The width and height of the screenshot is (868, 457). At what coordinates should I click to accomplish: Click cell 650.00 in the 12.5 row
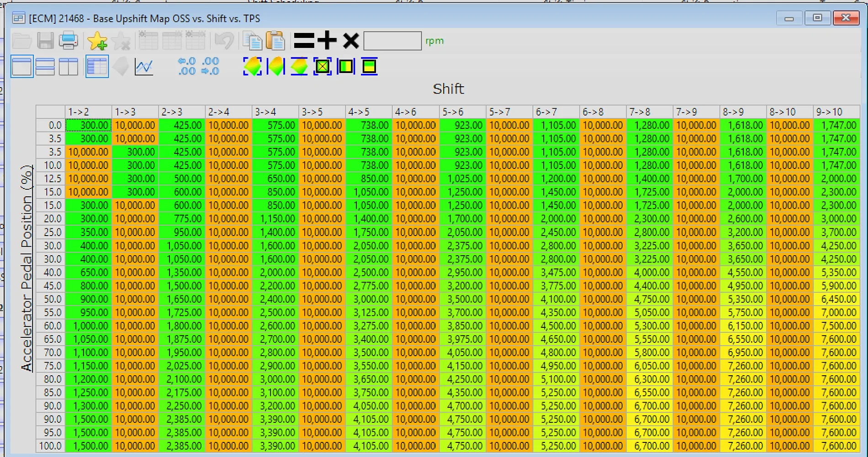[x=275, y=179]
